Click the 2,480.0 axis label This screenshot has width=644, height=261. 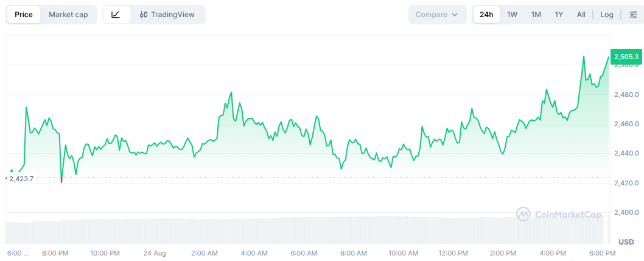coord(626,95)
